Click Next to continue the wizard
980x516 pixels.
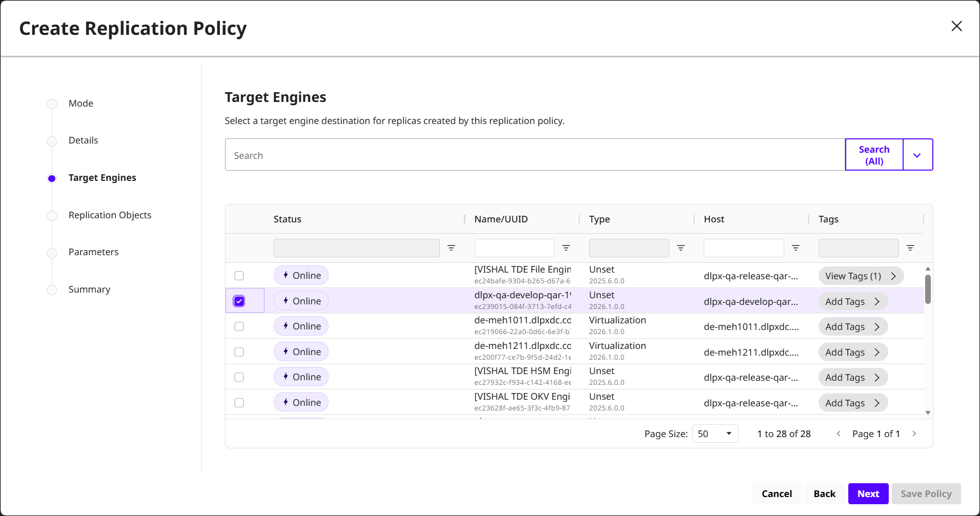pyautogui.click(x=868, y=494)
